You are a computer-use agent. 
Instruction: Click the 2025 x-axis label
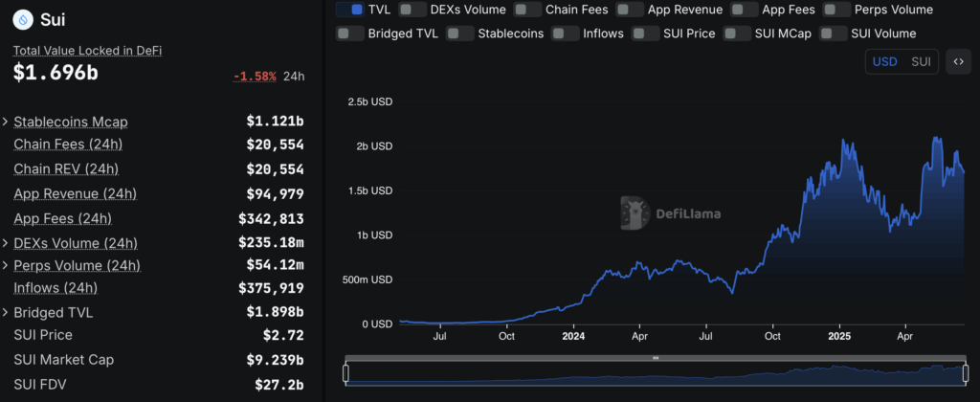tap(838, 336)
